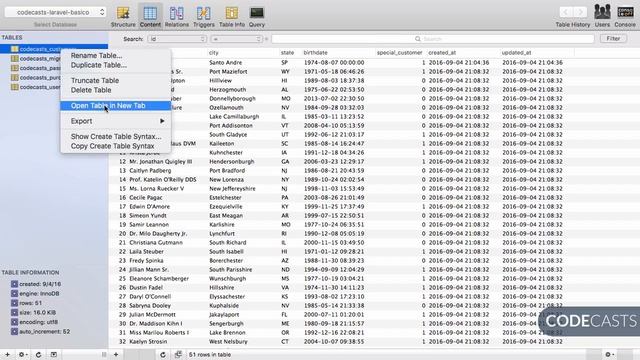Choose Show Create Table Syntax
640x360 pixels.
coord(116,136)
